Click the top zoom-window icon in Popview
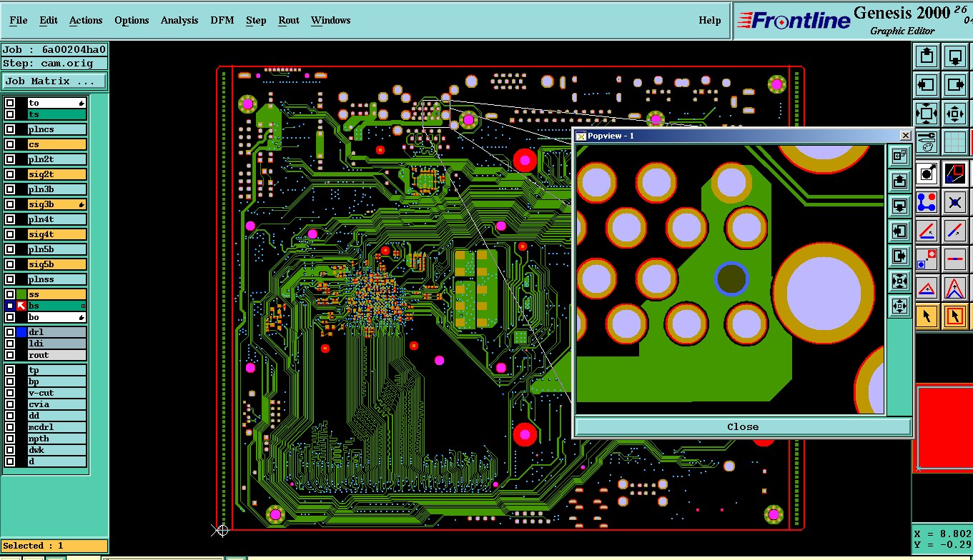 899,155
